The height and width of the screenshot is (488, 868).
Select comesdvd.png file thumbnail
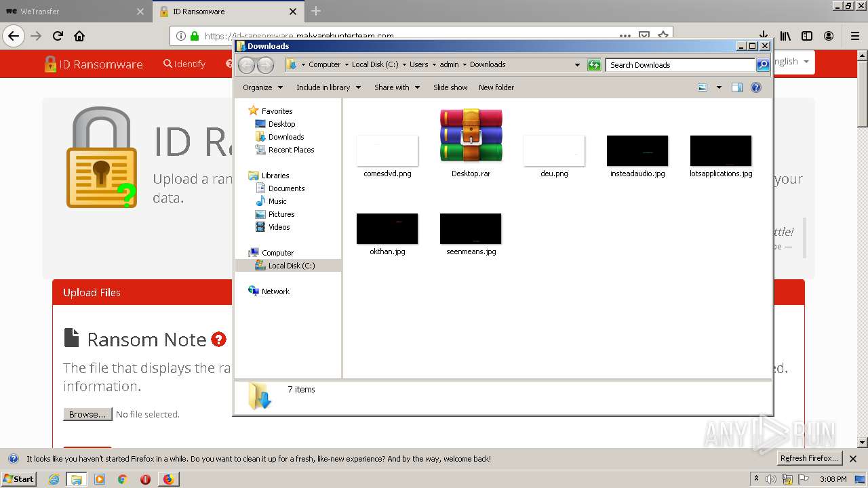click(x=387, y=150)
